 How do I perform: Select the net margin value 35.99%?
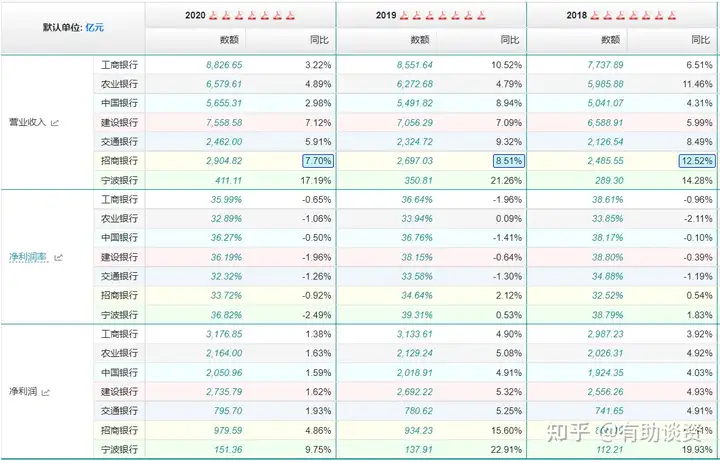[x=226, y=200]
